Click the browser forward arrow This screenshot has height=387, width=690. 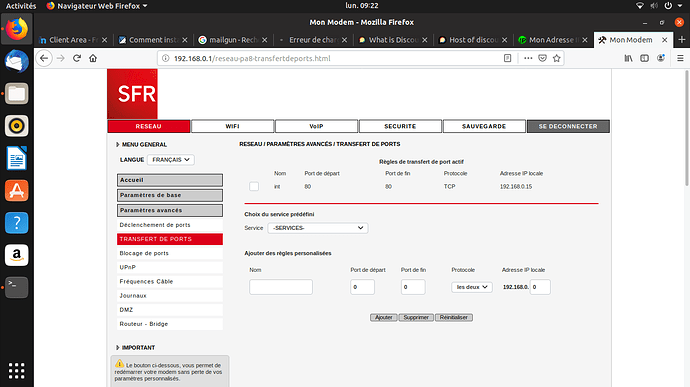(61, 58)
